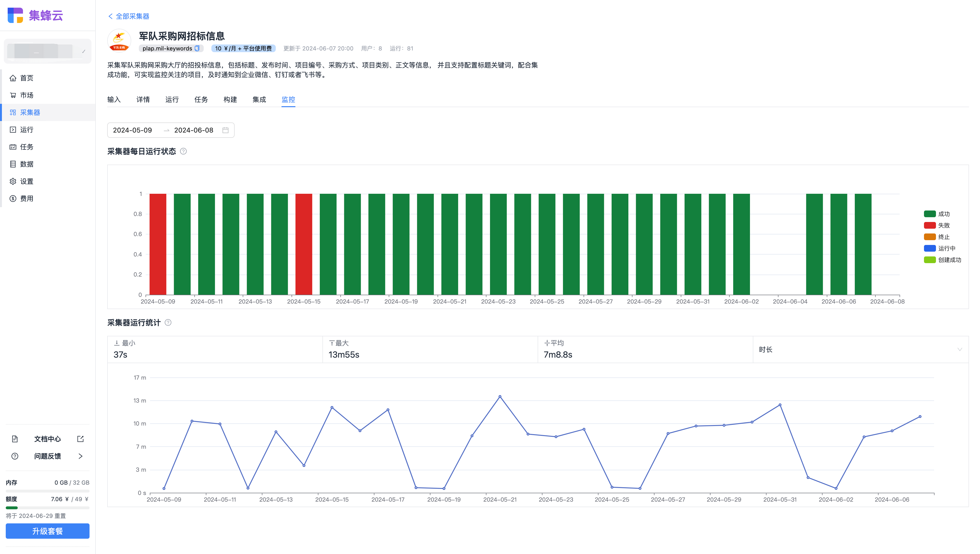Open the 运行 run section icon
980x554 pixels.
pos(12,129)
